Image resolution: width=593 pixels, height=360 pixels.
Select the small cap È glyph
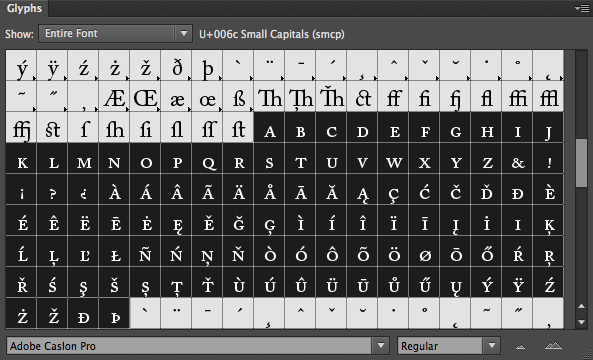tap(548, 189)
